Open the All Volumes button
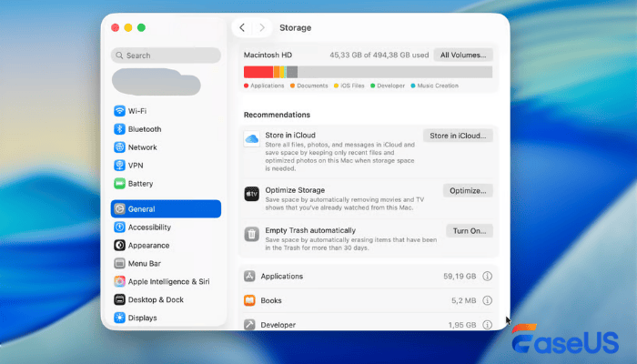This screenshot has height=364, width=637. coord(463,55)
